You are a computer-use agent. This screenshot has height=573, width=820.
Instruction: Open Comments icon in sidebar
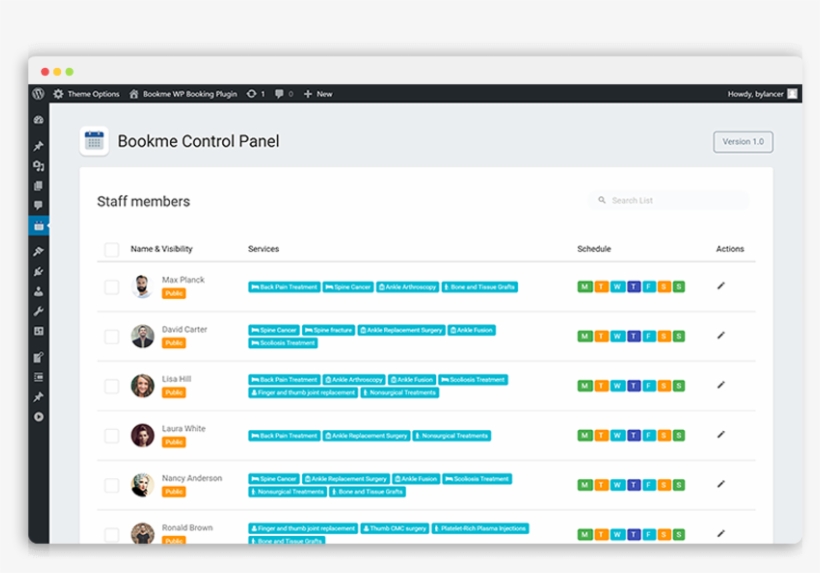[x=39, y=205]
